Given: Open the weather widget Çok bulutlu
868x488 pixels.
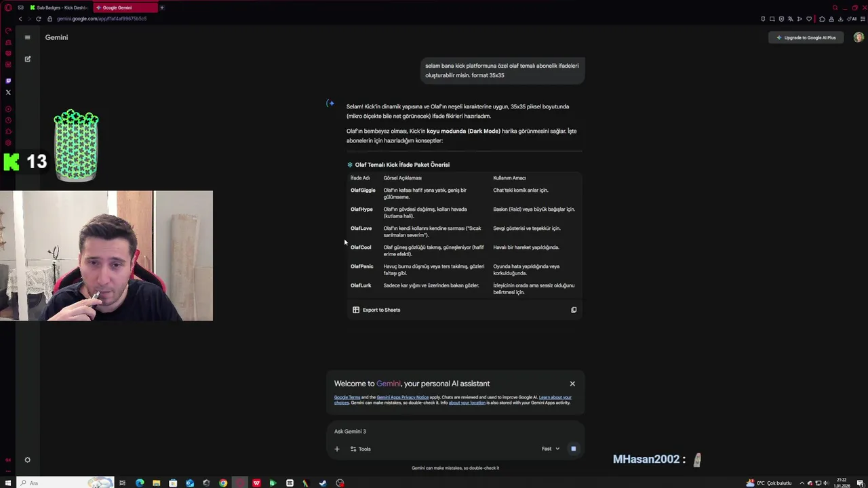Looking at the screenshot, I should coord(769,483).
